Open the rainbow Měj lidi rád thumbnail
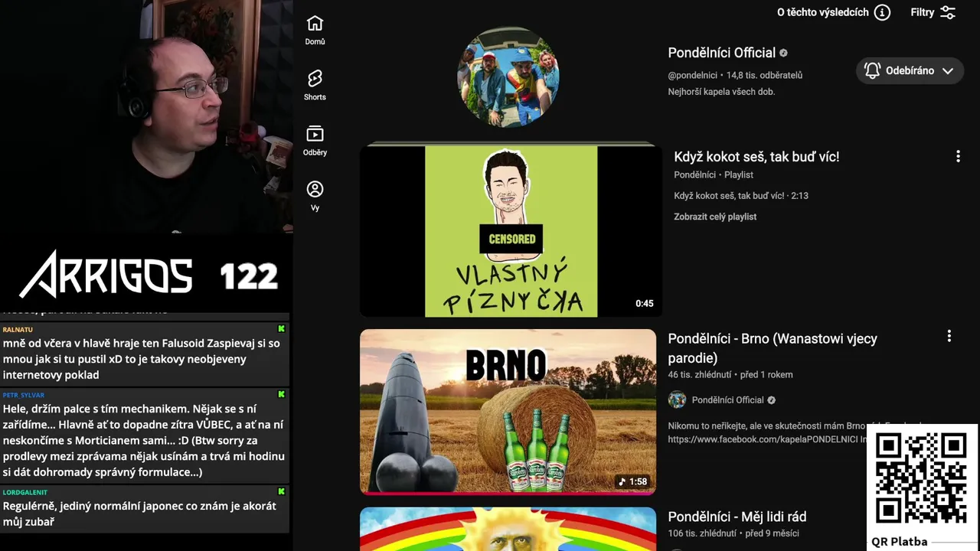 pyautogui.click(x=508, y=529)
